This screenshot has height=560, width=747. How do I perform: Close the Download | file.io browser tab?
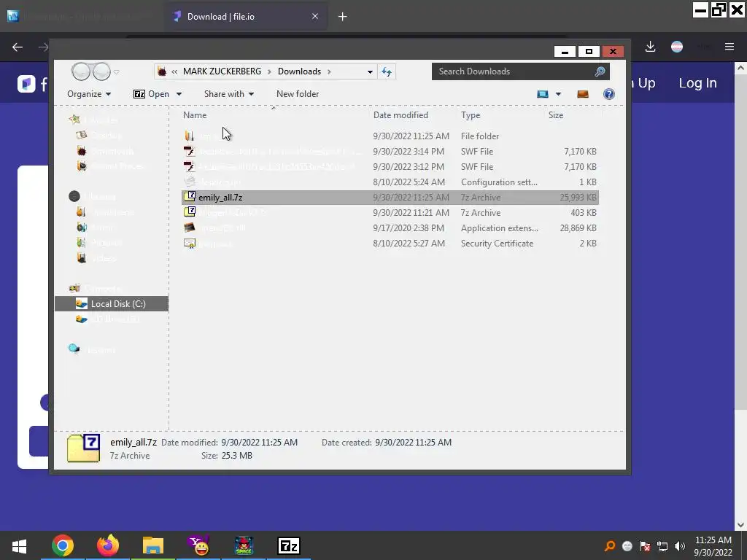pos(315,17)
